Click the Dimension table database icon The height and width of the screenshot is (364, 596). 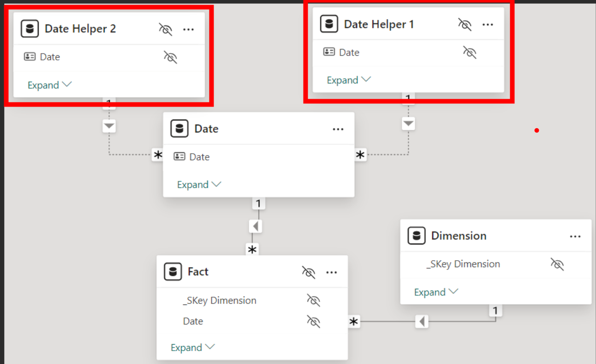pos(417,236)
